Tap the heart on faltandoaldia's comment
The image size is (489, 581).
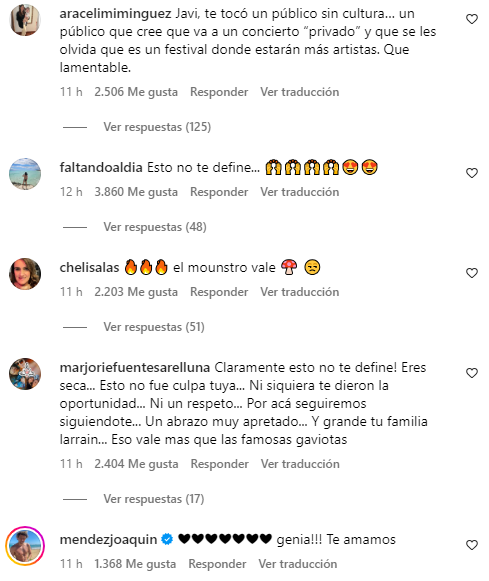pyautogui.click(x=472, y=173)
